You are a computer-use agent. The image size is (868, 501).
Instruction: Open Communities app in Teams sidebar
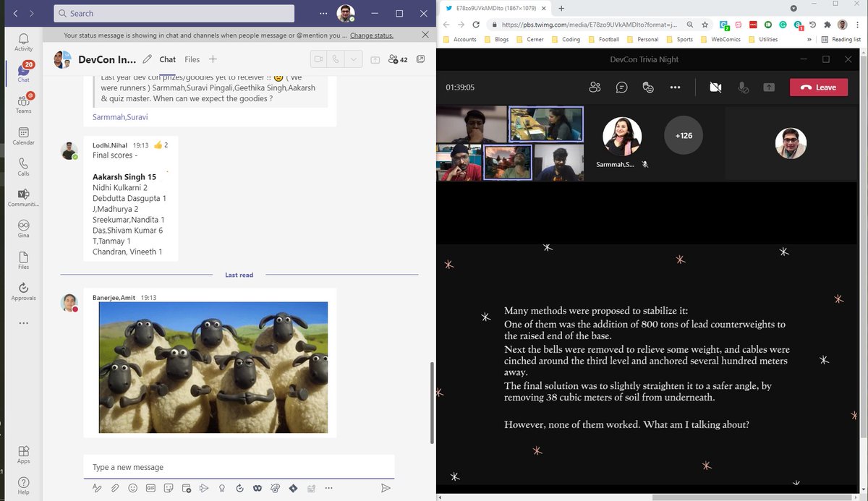23,197
